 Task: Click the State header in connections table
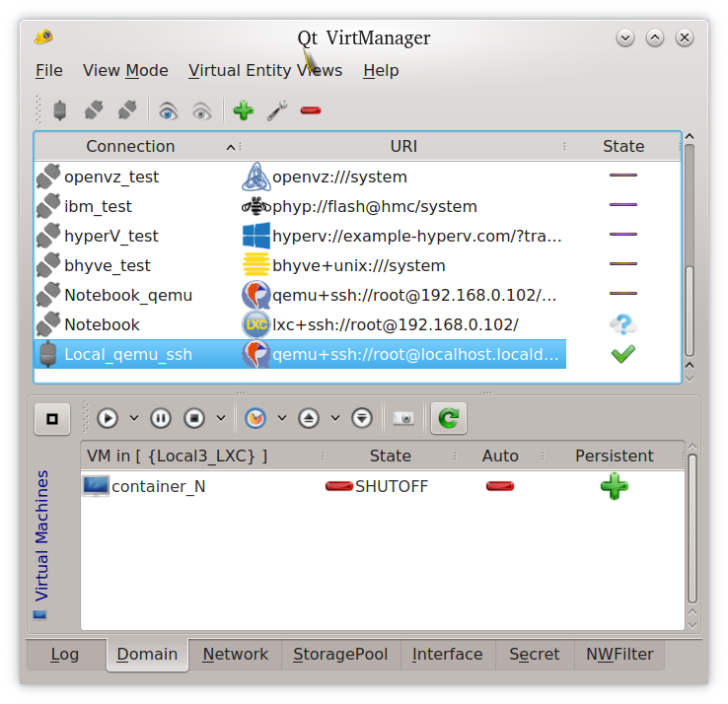(623, 147)
